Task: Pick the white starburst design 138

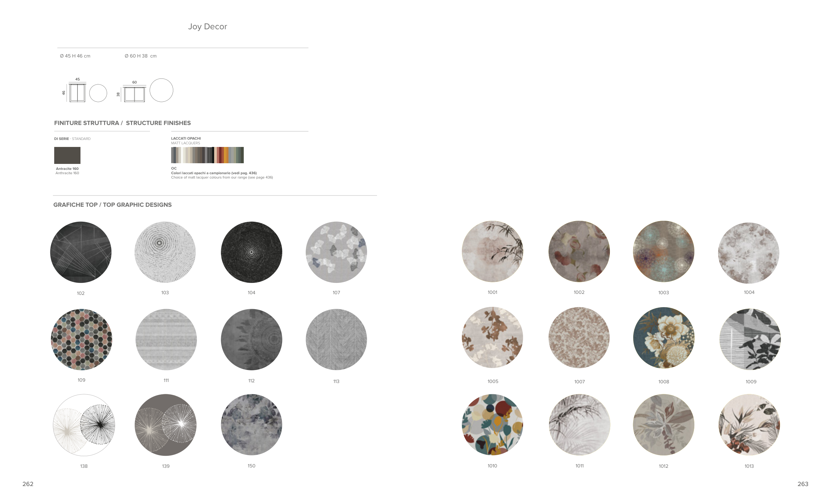Action: 84,425
